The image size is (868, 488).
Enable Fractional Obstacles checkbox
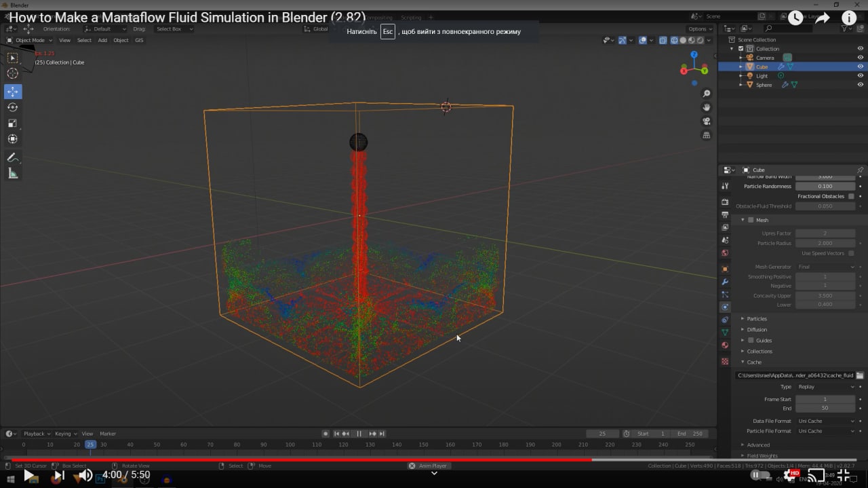852,196
